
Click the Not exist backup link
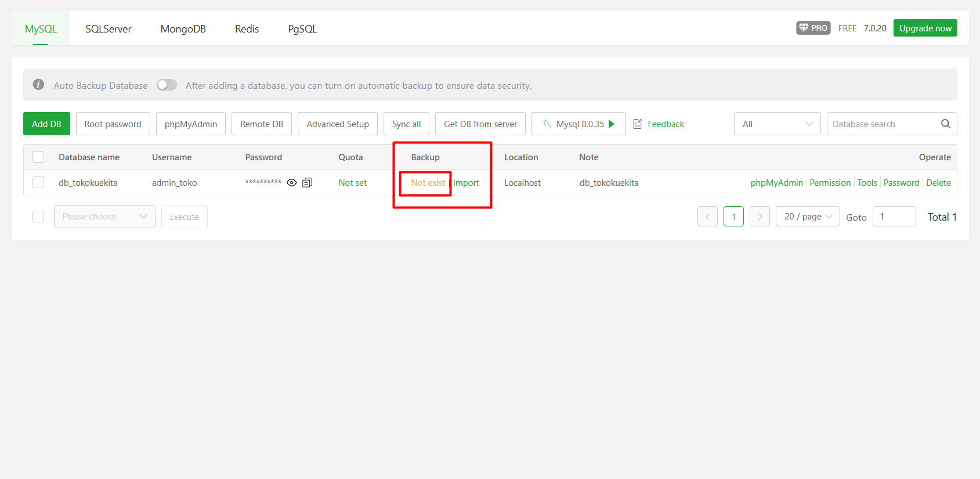click(x=428, y=182)
